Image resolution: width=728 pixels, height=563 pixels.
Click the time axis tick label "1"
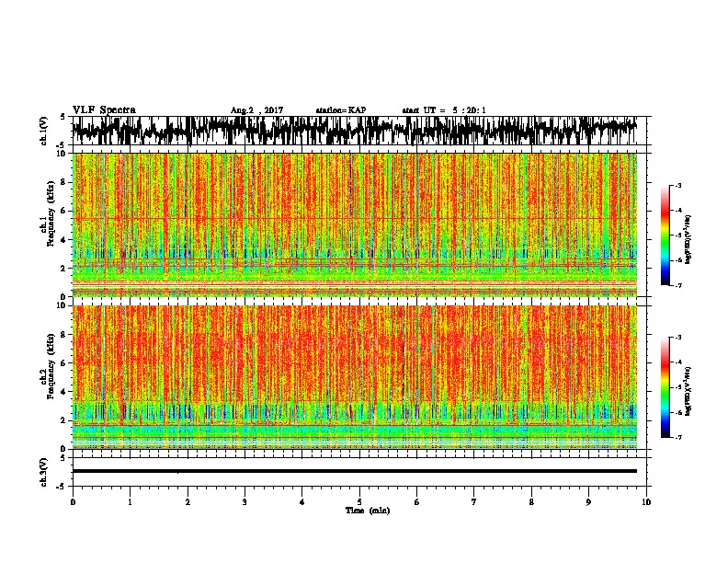click(x=130, y=502)
